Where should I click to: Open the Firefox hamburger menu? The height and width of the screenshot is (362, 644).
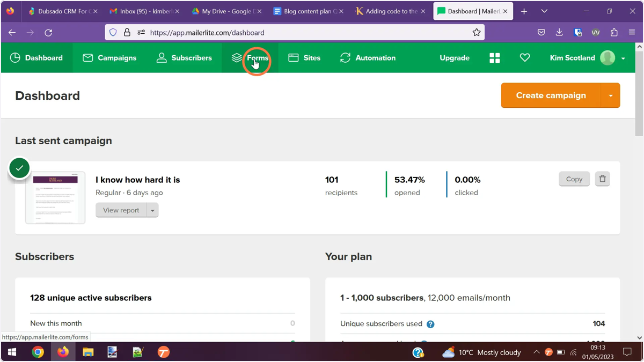pos(632,33)
